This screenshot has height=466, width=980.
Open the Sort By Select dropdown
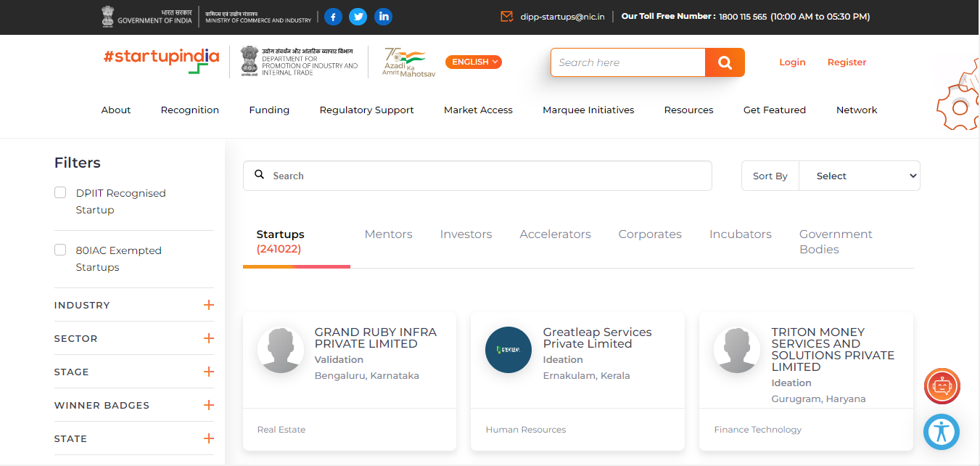click(x=859, y=176)
